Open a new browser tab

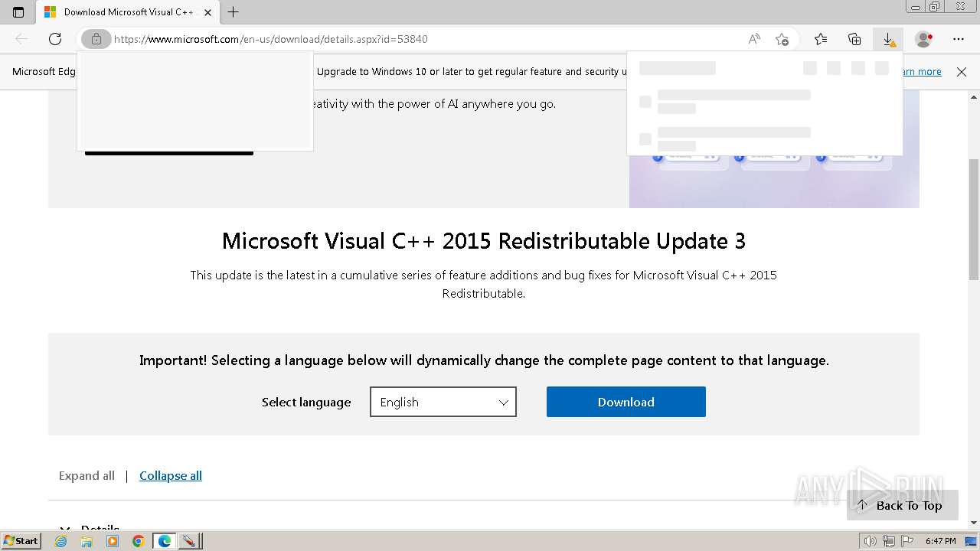[x=234, y=12]
